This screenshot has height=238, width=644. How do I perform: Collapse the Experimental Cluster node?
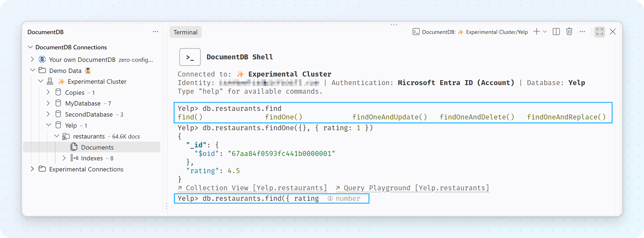41,81
